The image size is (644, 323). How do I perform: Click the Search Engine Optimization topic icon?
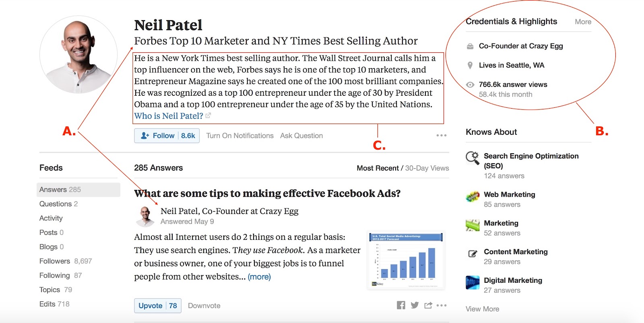click(473, 158)
